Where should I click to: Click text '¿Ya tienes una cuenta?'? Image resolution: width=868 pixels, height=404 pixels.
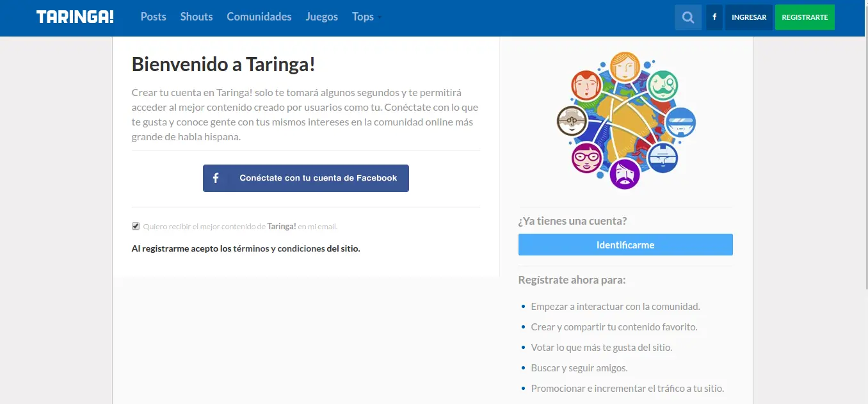(x=572, y=221)
